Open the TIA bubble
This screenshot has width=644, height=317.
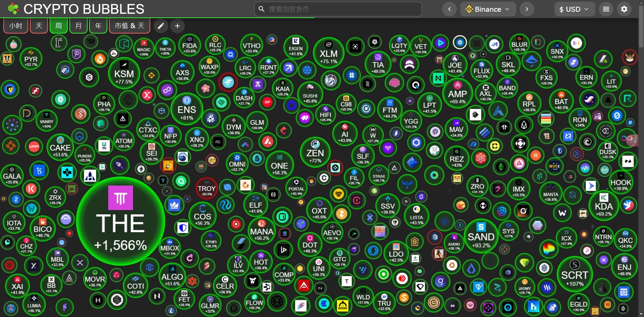click(378, 64)
